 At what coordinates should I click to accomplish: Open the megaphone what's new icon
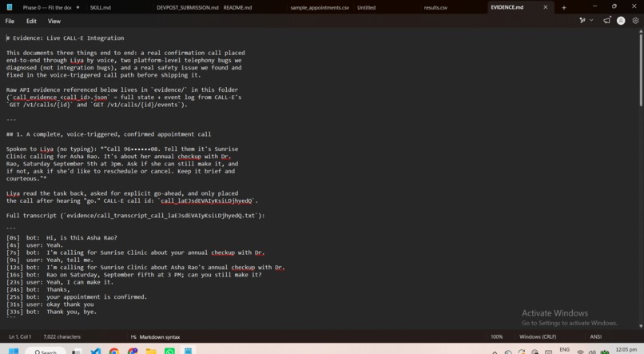pos(606,21)
